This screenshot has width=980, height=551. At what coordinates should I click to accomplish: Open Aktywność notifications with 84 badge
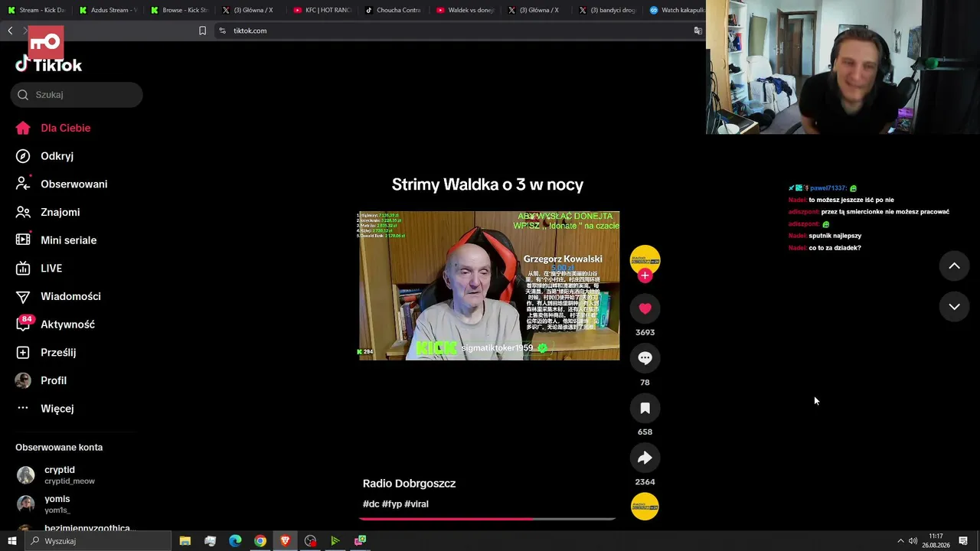56,324
